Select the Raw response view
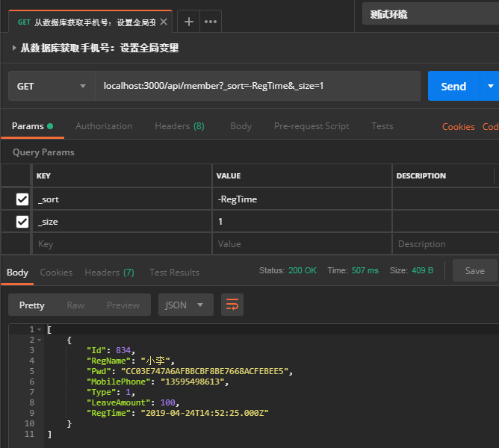This screenshot has width=499, height=448. (75, 305)
